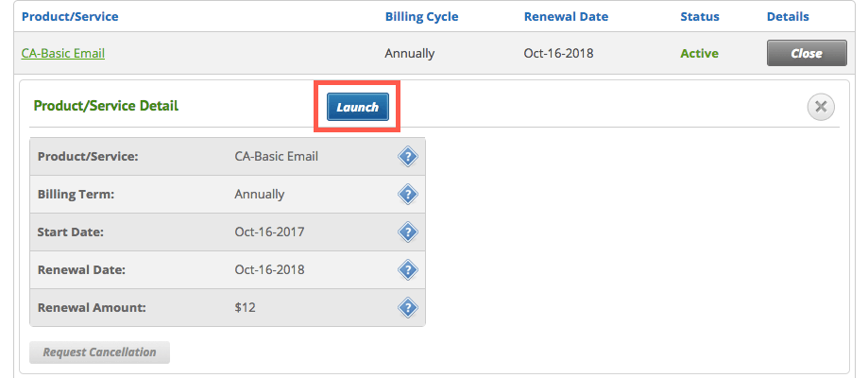The height and width of the screenshot is (378, 868).
Task: Open the CA-Basic Email link
Action: click(x=63, y=54)
